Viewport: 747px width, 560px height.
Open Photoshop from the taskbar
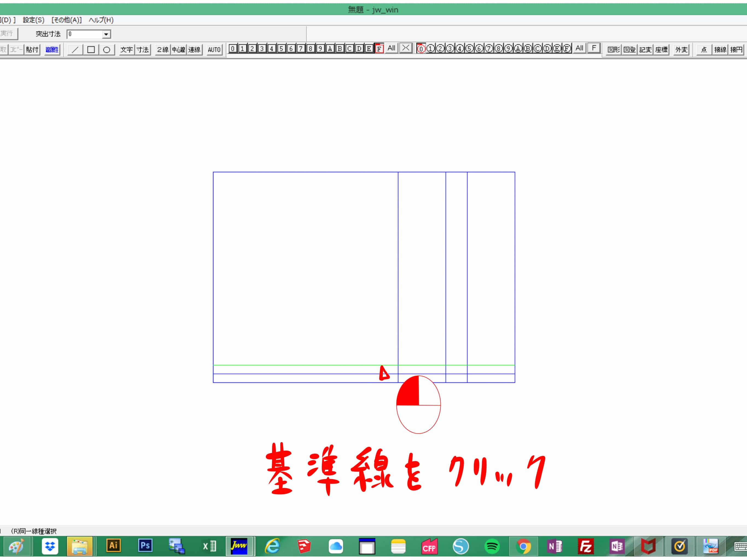click(x=145, y=546)
